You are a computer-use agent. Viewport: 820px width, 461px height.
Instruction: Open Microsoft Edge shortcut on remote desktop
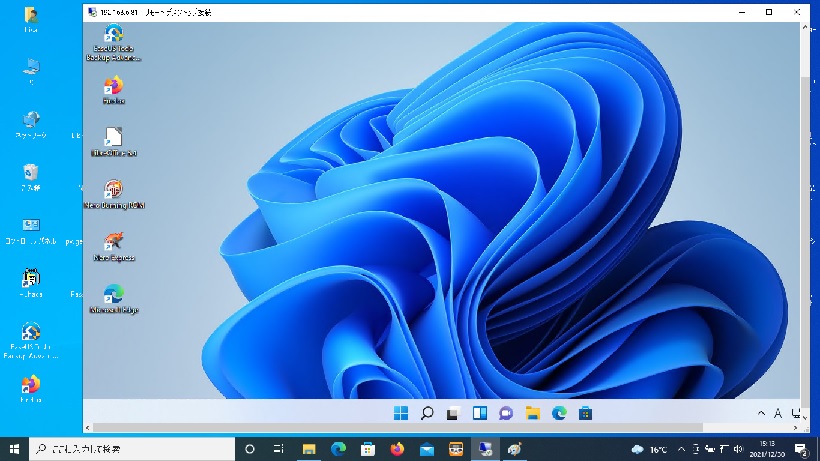click(x=114, y=295)
